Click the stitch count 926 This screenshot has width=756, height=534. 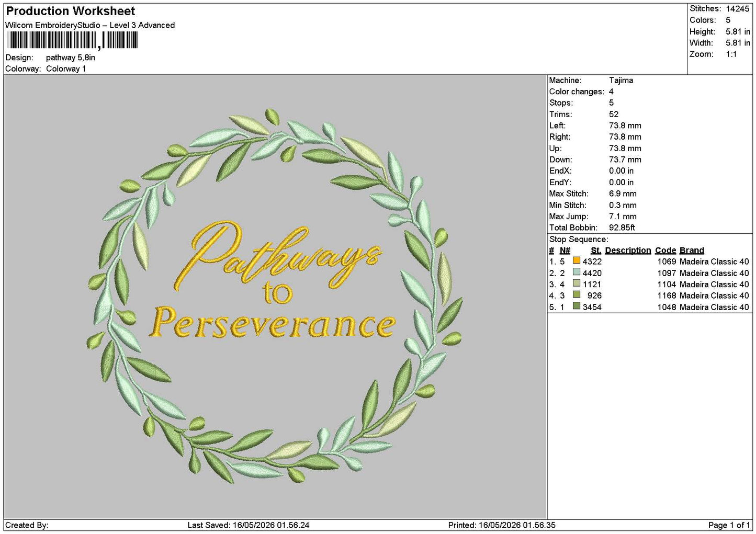pos(594,296)
